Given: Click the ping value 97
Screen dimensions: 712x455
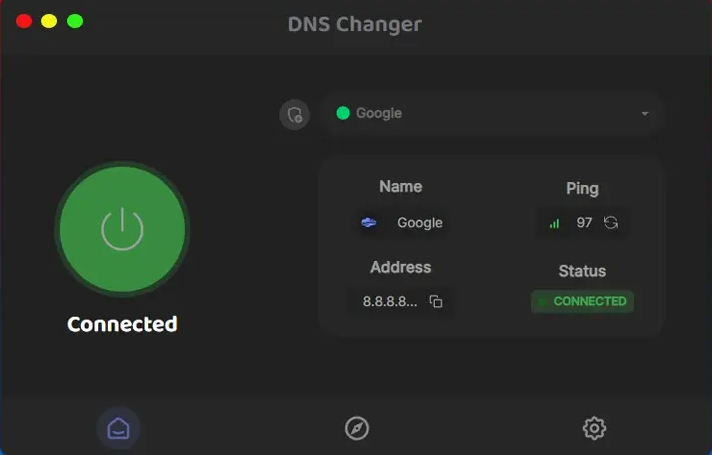Looking at the screenshot, I should pos(585,223).
